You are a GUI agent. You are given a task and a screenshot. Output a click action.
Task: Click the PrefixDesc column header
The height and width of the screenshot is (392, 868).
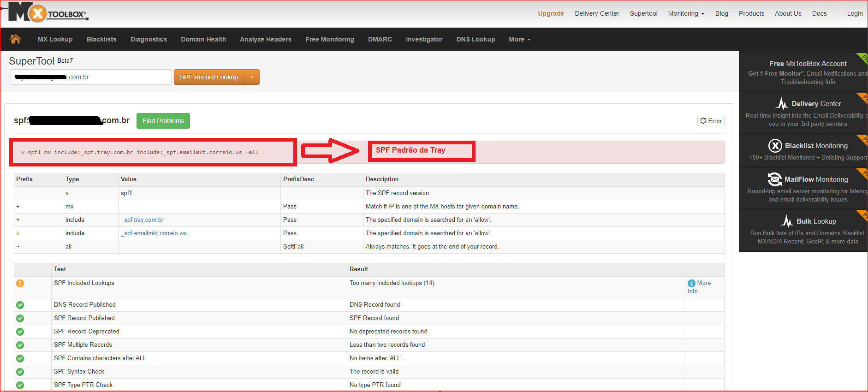[x=298, y=179]
